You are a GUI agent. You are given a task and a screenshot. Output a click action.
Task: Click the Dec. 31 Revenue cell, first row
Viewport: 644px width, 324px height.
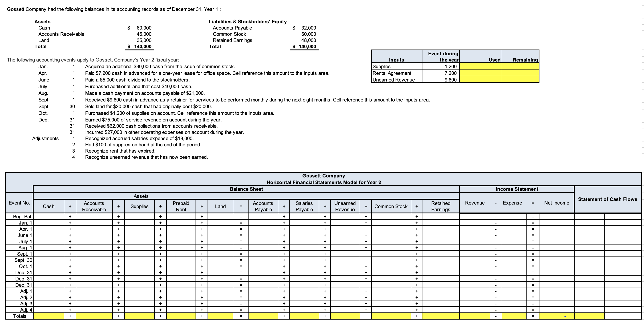pos(474,272)
